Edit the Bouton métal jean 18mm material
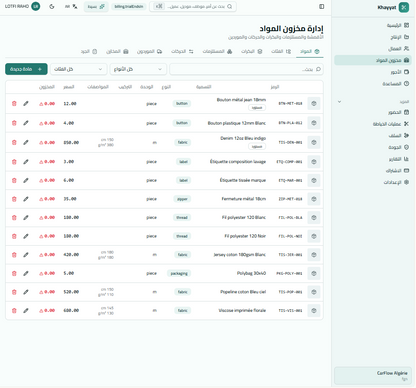The image size is (416, 388). (26, 104)
